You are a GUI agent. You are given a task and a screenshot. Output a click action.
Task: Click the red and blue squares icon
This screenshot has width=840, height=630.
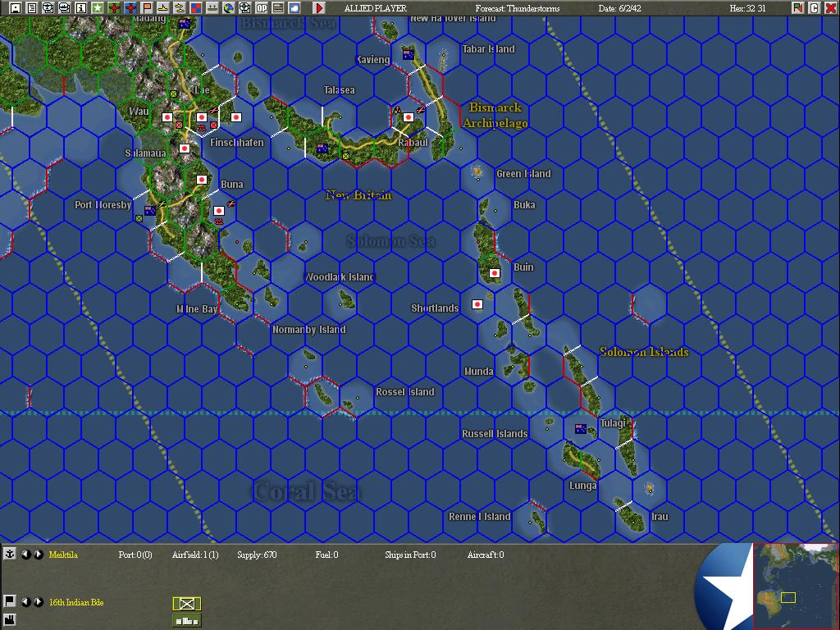click(196, 8)
